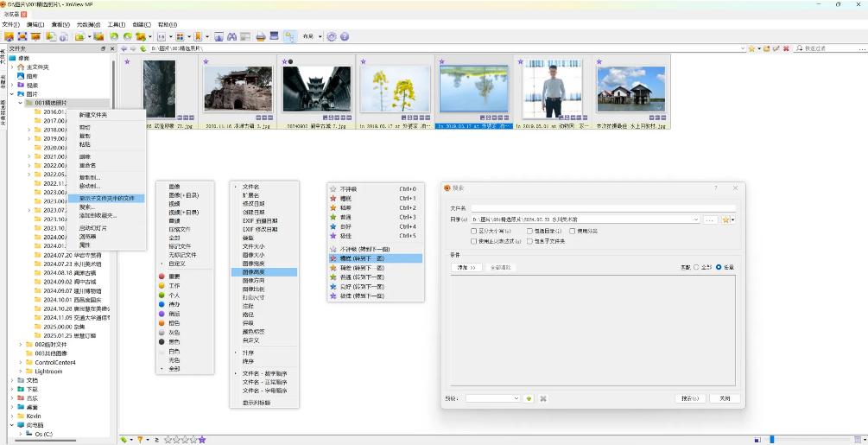
Task: Check the middle top-row checkbox 包含目录
Action: (530, 231)
